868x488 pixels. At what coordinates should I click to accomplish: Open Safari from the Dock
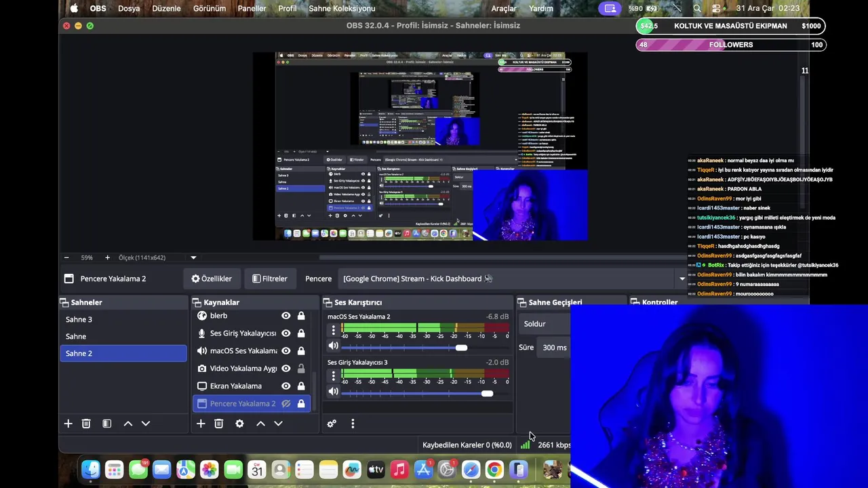click(471, 469)
